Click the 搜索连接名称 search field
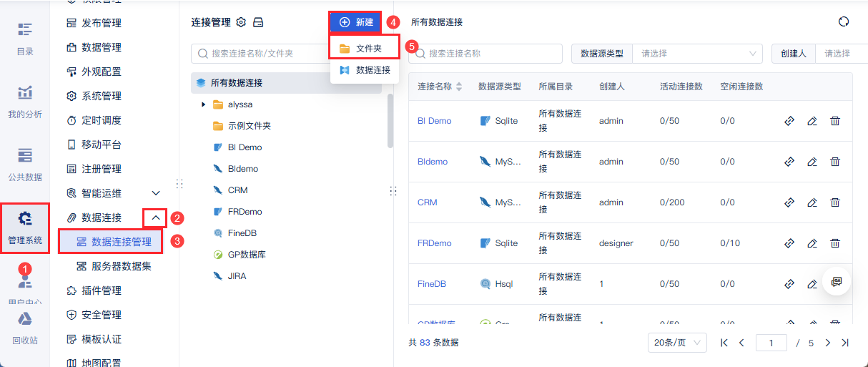 click(x=486, y=54)
